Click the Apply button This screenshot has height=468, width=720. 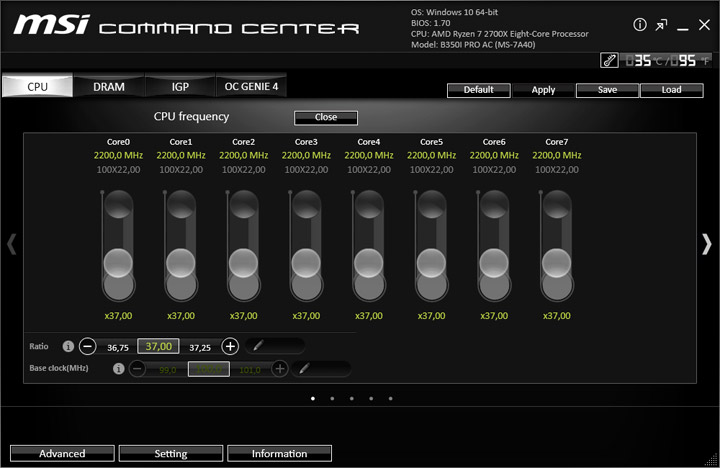[543, 90]
